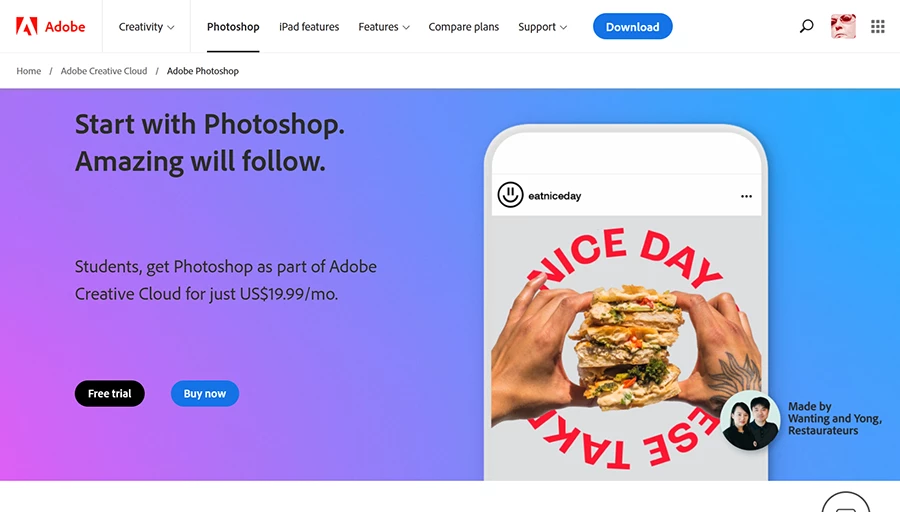Open the Adobe Creative Cloud breadcrumb
The image size is (900, 512).
(104, 71)
